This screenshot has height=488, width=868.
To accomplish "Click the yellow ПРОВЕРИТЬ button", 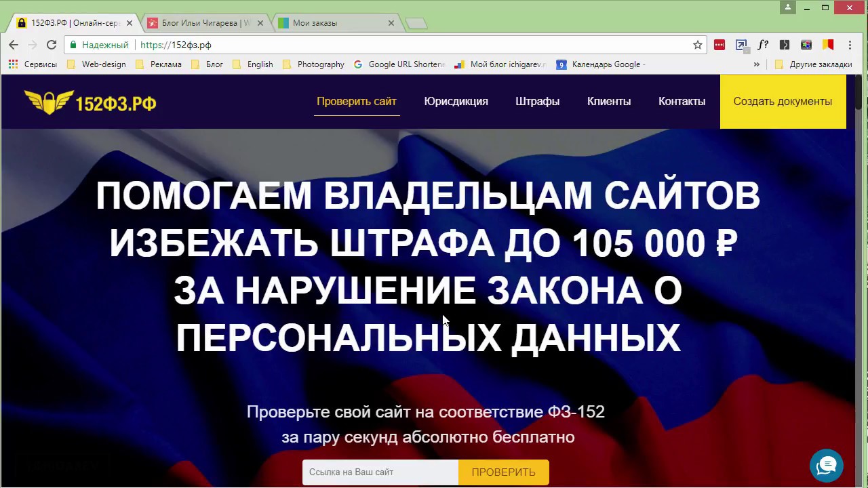I will coord(504,472).
